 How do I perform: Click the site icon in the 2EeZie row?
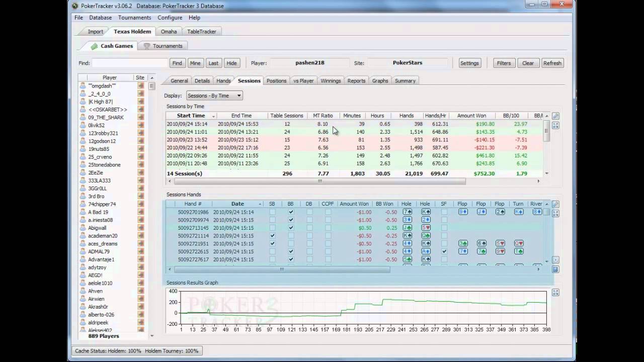click(x=141, y=173)
